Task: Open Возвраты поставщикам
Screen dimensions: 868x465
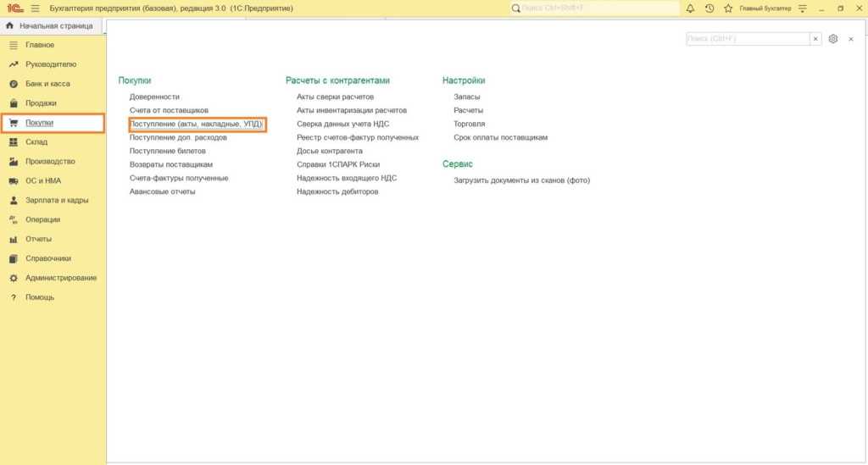Action: tap(171, 164)
